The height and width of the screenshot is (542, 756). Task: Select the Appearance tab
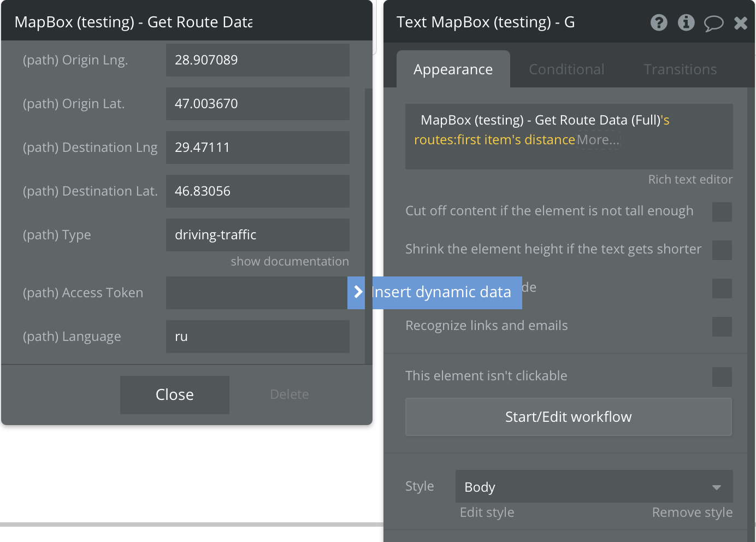[453, 69]
